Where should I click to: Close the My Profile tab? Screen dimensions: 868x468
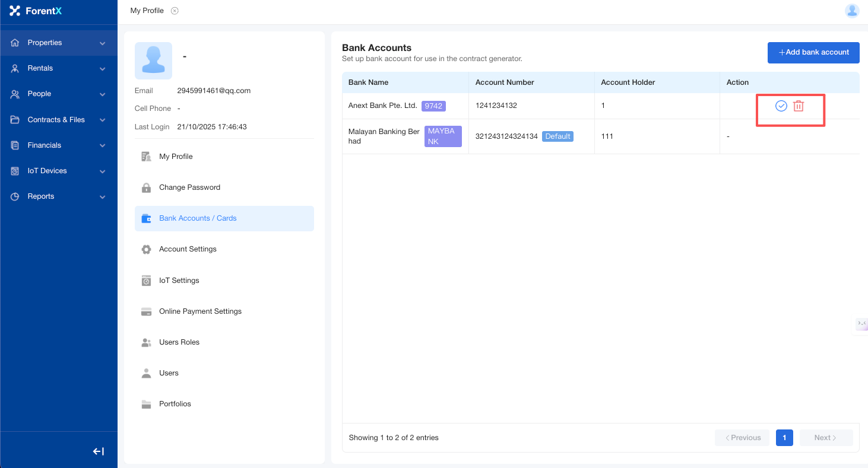pos(175,11)
